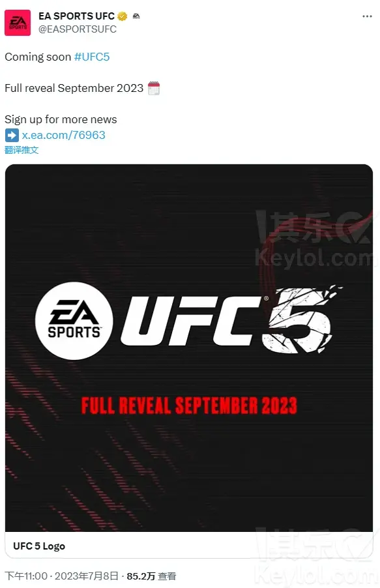Open the EA SPORTS UFC profile avatar
Viewport: 380px width, 588px height.
coord(18,23)
